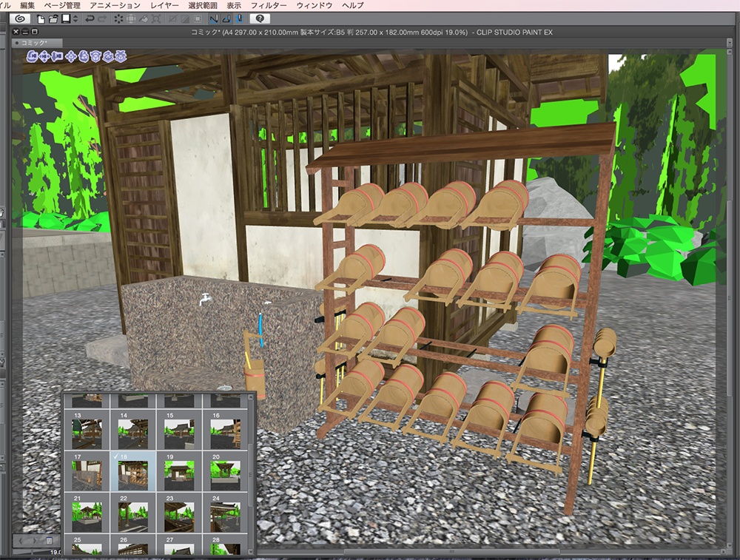Create a new document from the toolbar
This screenshot has height=560, width=740.
(x=41, y=19)
